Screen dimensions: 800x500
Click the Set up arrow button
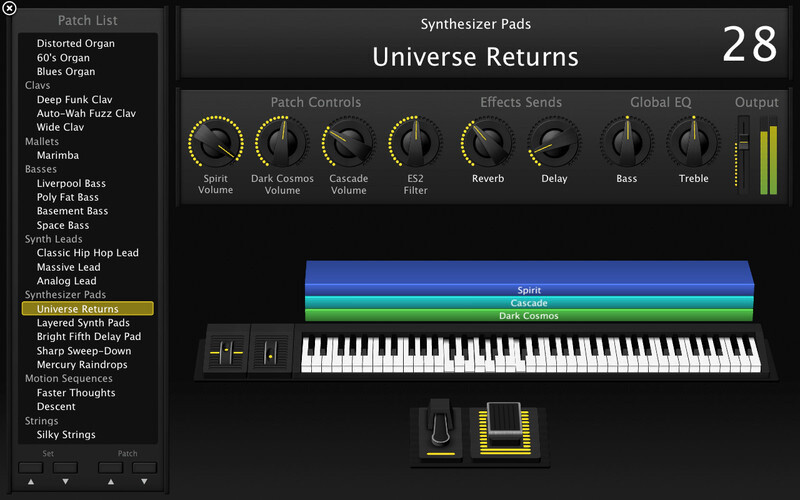(x=30, y=468)
